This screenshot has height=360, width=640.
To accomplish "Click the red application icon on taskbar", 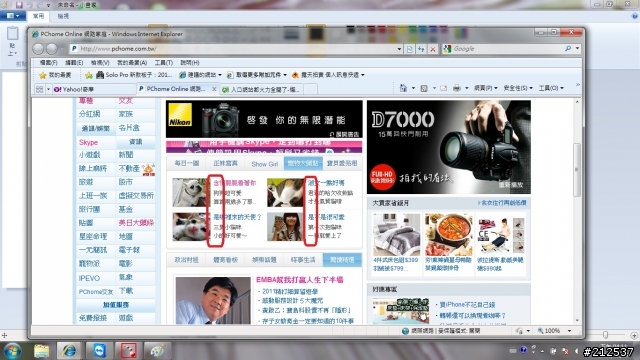I will [x=128, y=350].
